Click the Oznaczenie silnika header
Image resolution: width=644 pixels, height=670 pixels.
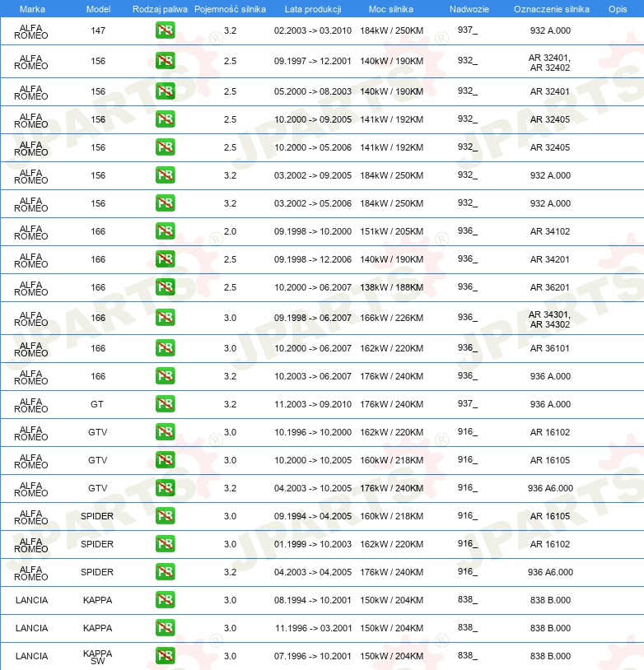pyautogui.click(x=552, y=9)
